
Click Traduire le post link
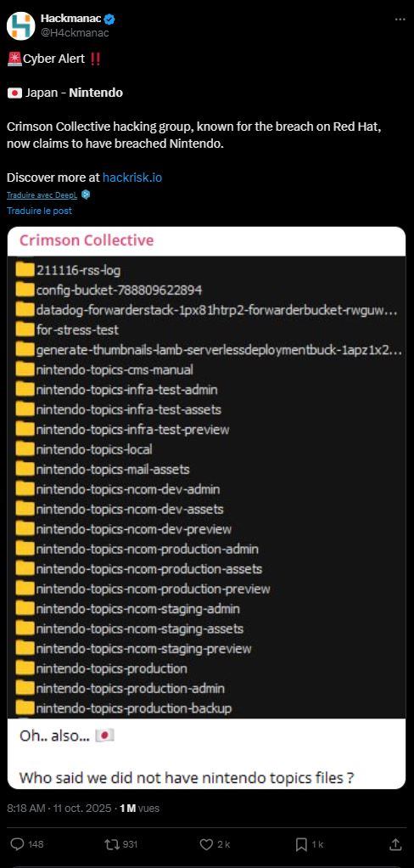(x=39, y=211)
